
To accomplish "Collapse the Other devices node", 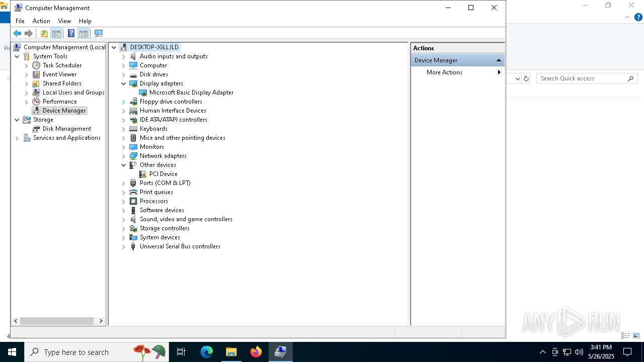I will (x=124, y=165).
